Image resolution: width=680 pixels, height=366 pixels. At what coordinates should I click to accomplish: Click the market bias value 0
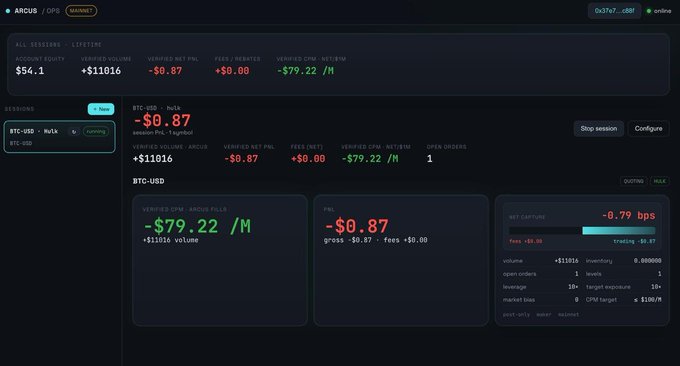point(576,300)
